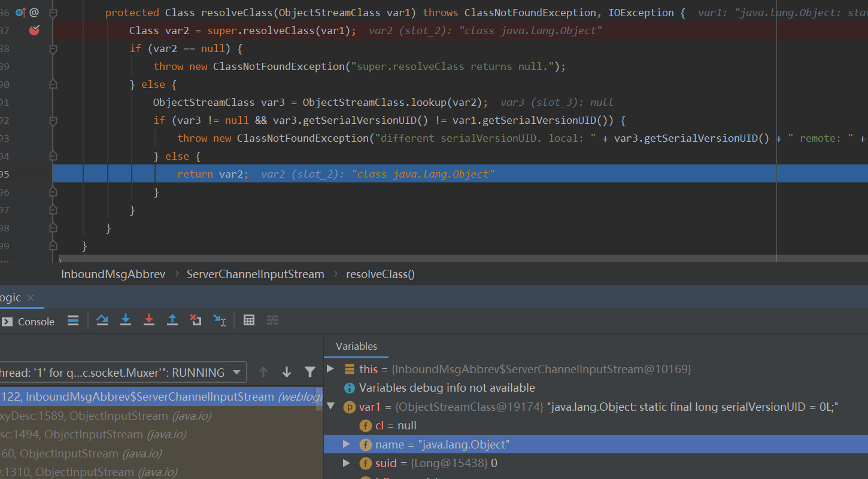Open the Evaluate Expression calculator icon
The height and width of the screenshot is (479, 868).
[x=249, y=321]
